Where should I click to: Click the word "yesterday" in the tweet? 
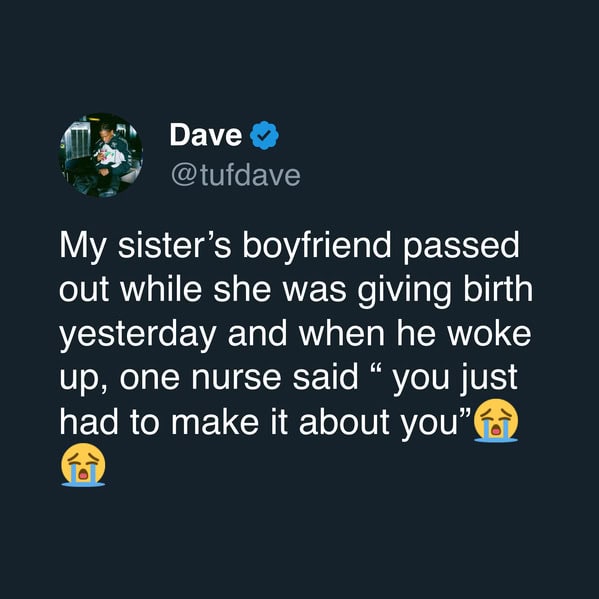(138, 335)
